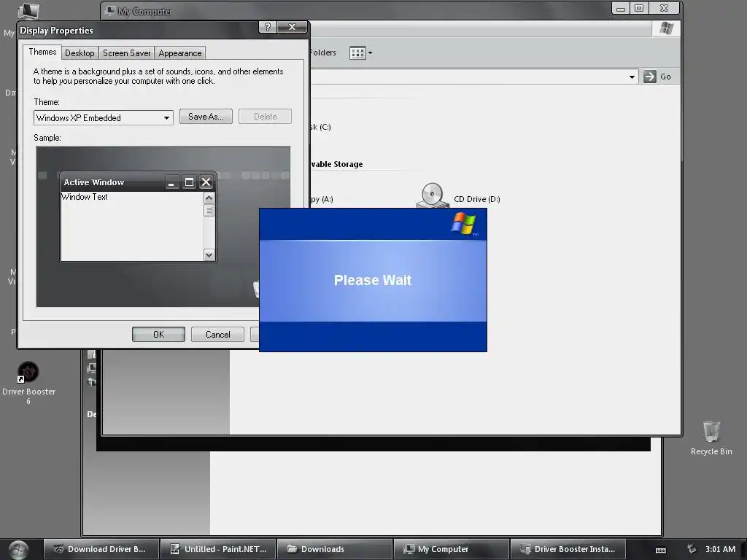Click the Removable Storage group header
This screenshot has width=747, height=560.
coord(336,164)
